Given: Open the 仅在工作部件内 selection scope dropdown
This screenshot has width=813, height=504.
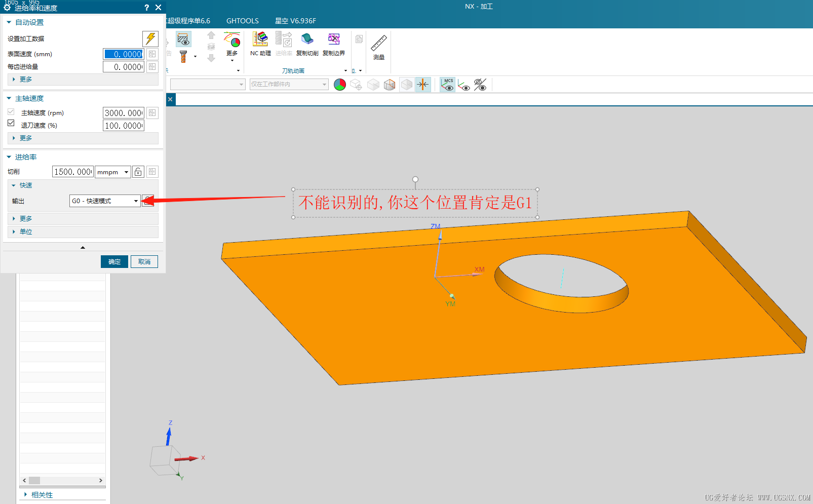Looking at the screenshot, I should pos(289,85).
